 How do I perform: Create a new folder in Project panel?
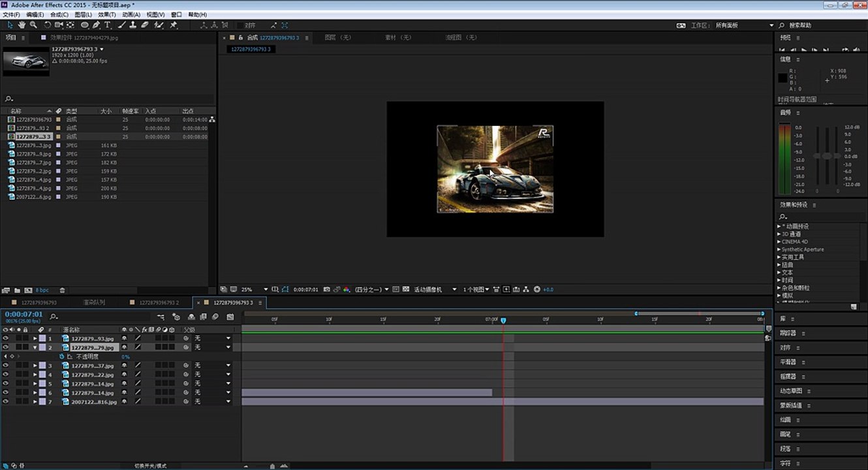point(17,290)
